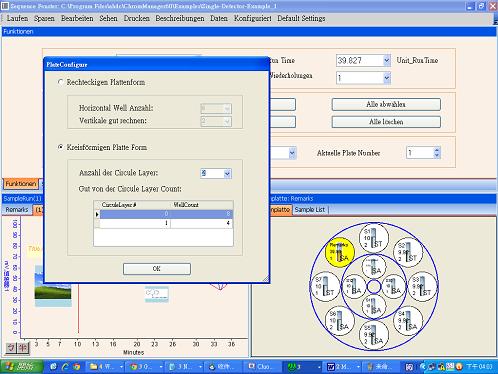498x374 pixels.
Task: Click the WellCount column header
Action: tap(201, 205)
